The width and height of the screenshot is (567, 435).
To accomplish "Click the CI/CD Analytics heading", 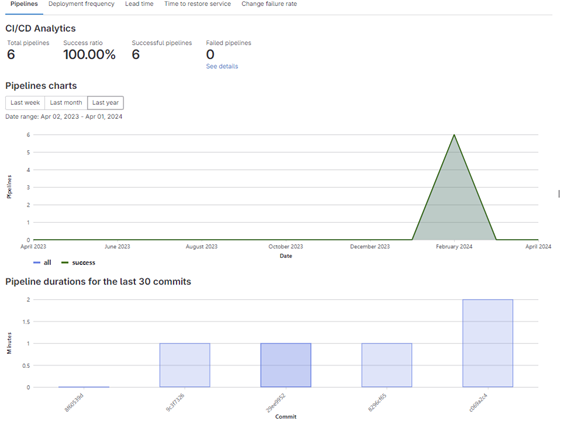I will point(40,29).
